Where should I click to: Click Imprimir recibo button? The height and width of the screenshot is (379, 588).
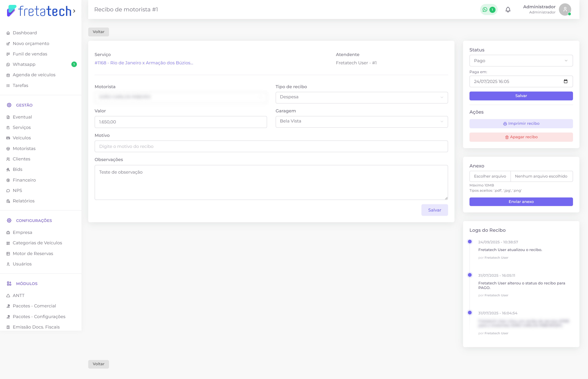[x=521, y=124]
